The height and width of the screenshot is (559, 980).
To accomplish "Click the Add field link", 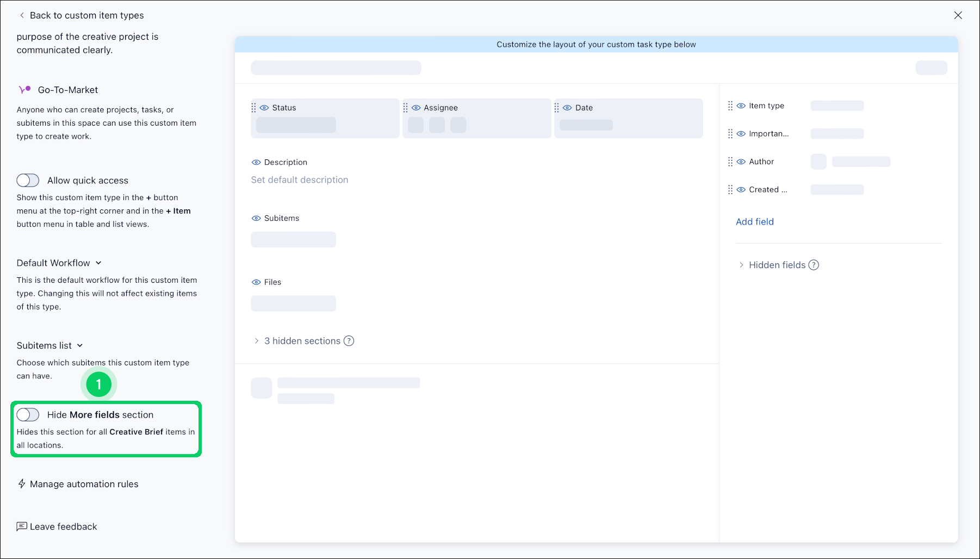I will (754, 221).
